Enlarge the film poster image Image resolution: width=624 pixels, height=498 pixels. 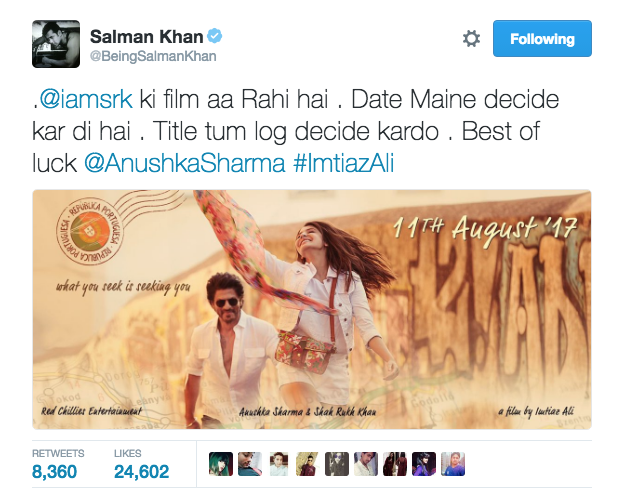[x=312, y=310]
